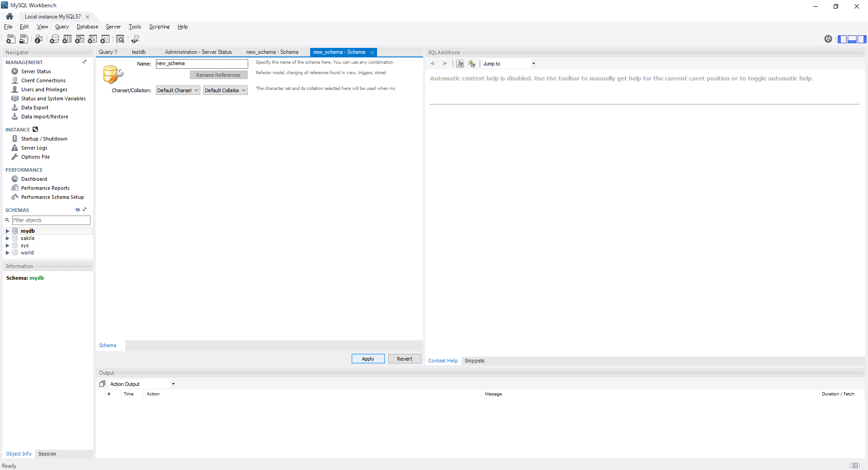868x470 pixels.
Task: Click the status bar output icon
Action: coord(854,465)
